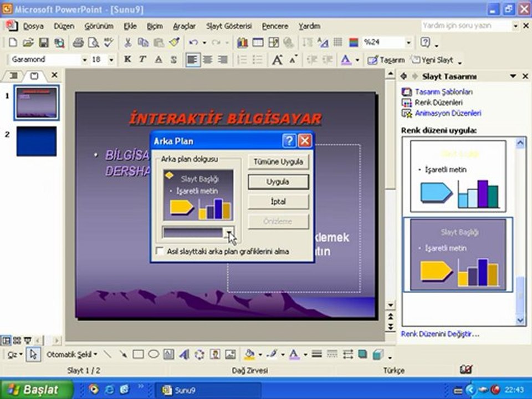
Task: Select the Rectangle drawing tool
Action: (x=138, y=355)
